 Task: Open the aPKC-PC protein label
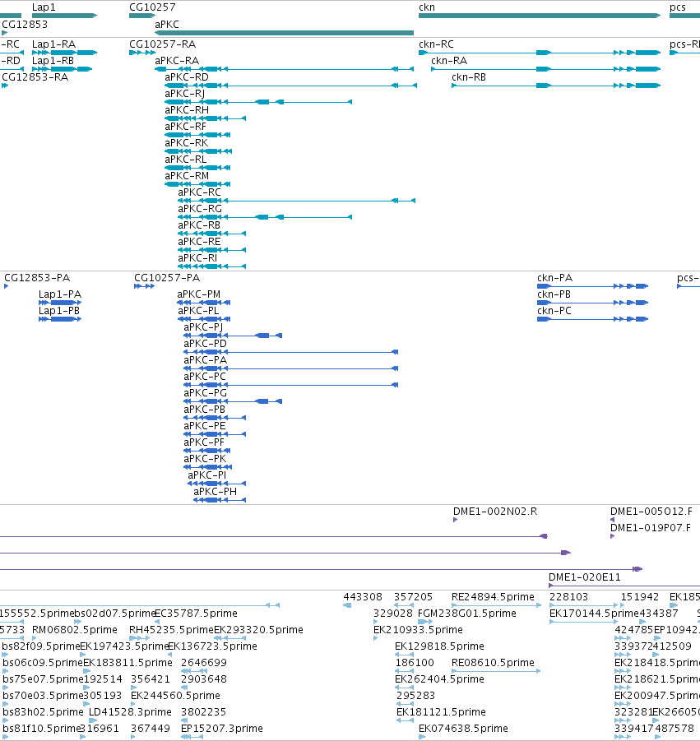click(205, 376)
